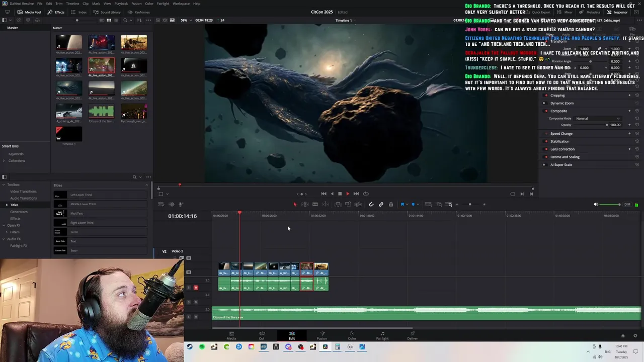Switch to the Deliver page

pos(413,335)
